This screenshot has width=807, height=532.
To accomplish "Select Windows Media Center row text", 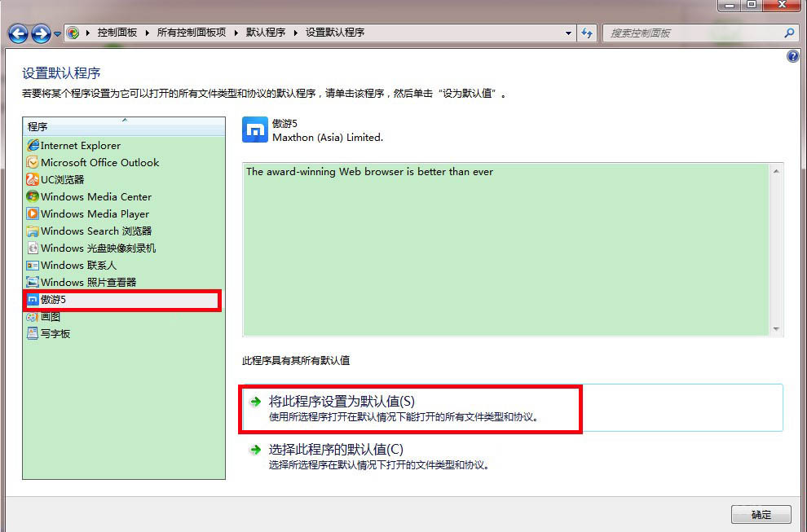I will (x=96, y=196).
